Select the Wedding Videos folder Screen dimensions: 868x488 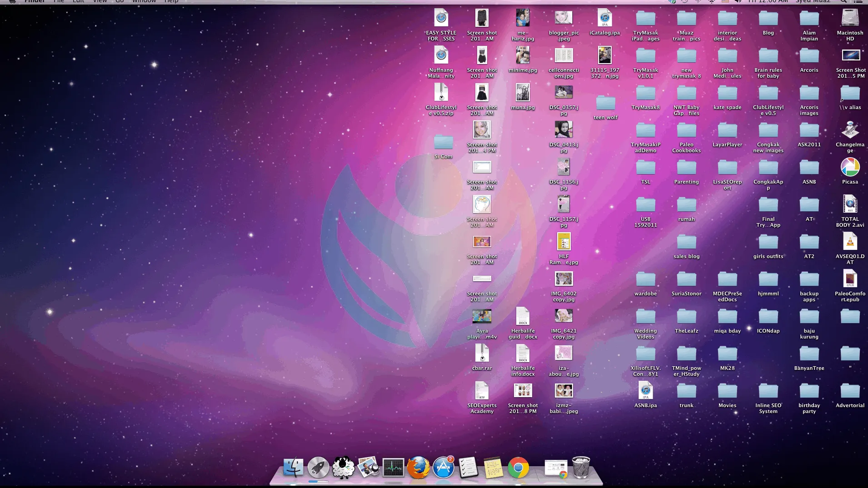click(645, 317)
